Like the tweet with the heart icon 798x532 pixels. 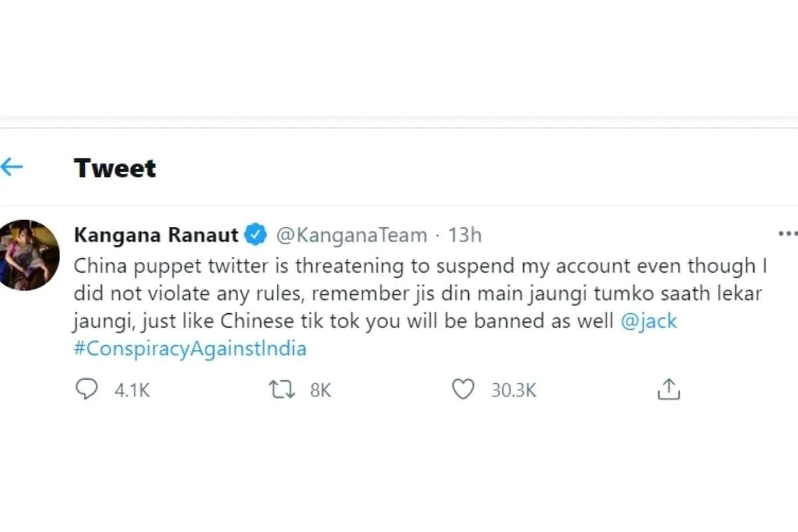point(463,390)
